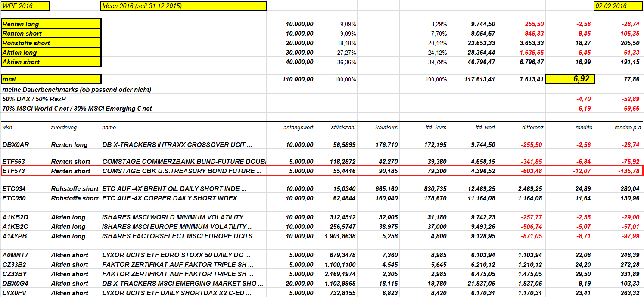The width and height of the screenshot is (644, 297).
Task: Select 'DB X-TRACKERS MSCI EMERGING MARKET' name cell
Action: tap(182, 284)
